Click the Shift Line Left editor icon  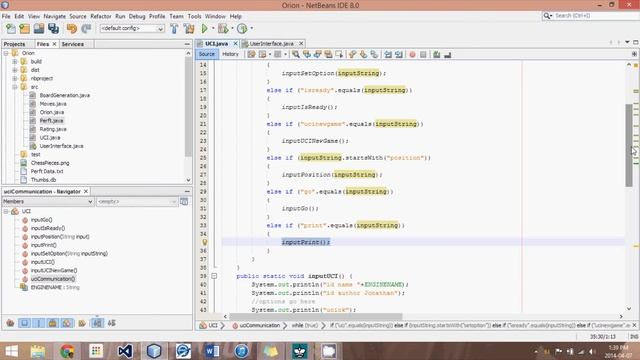(x=388, y=54)
